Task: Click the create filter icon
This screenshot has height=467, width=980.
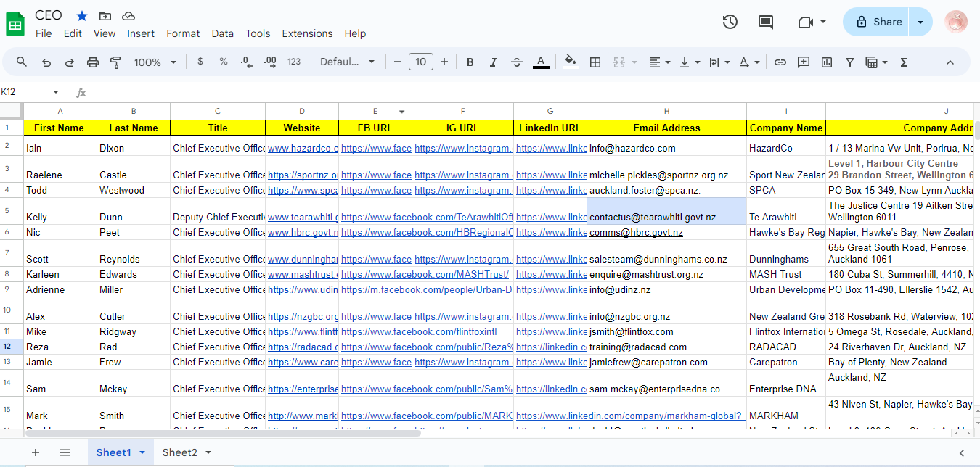Action: pyautogui.click(x=850, y=62)
